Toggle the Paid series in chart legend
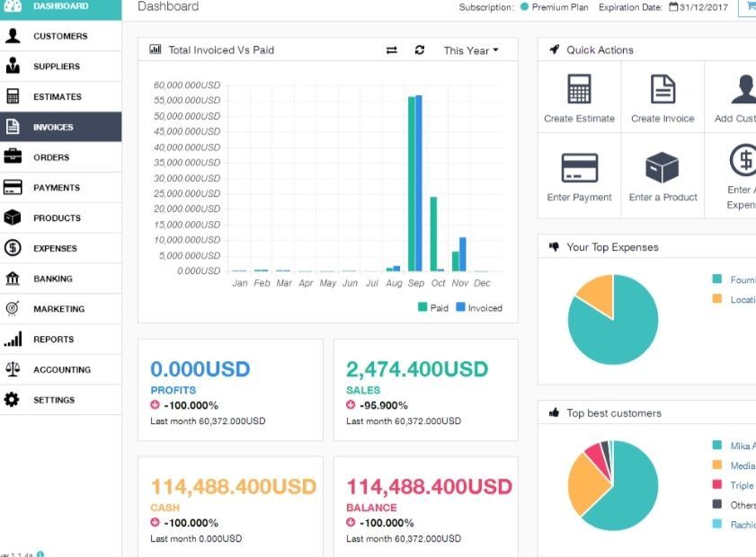This screenshot has height=557, width=756. [432, 307]
